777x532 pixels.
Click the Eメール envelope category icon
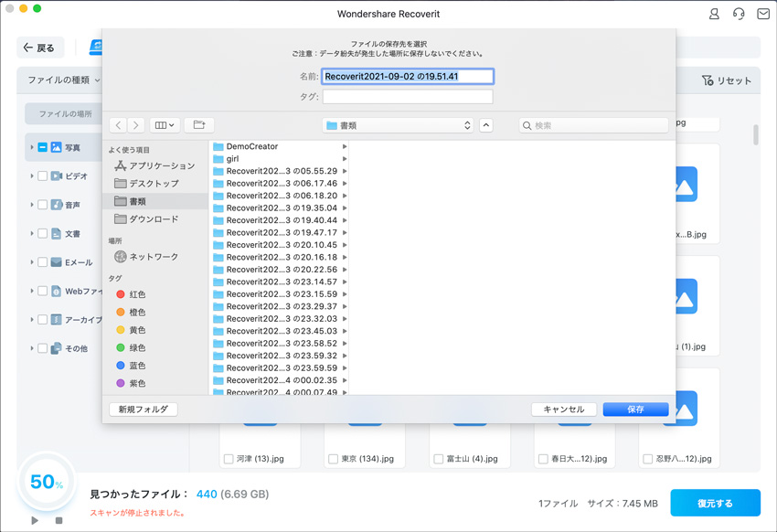pos(57,262)
